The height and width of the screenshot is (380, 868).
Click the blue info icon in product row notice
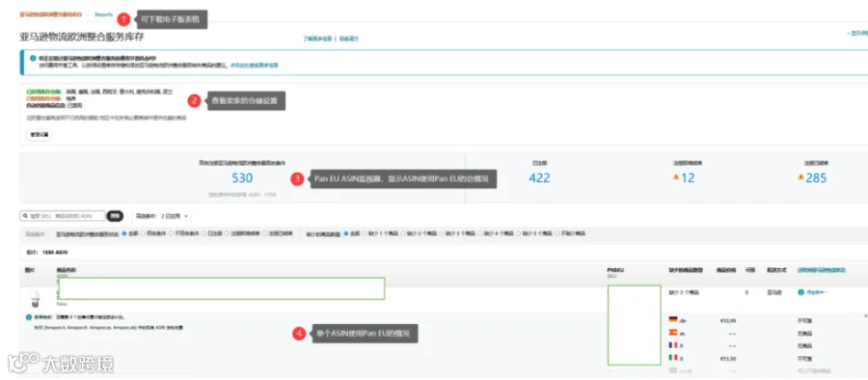click(29, 317)
